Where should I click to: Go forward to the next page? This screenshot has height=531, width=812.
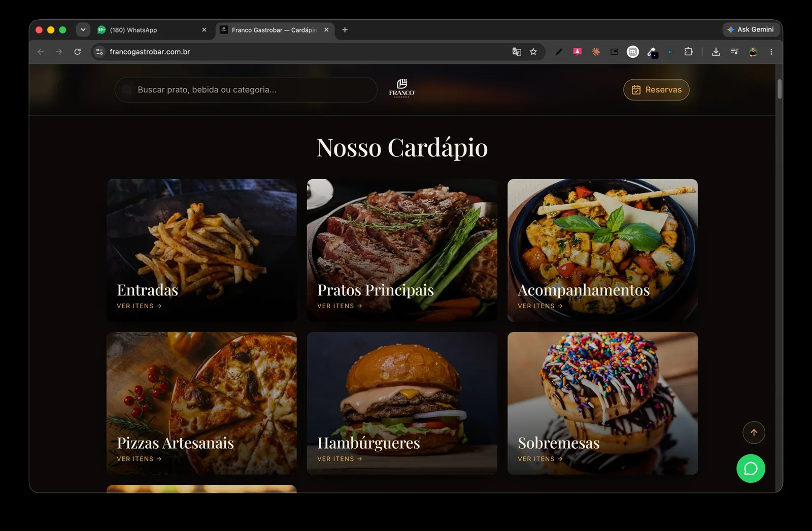[59, 52]
